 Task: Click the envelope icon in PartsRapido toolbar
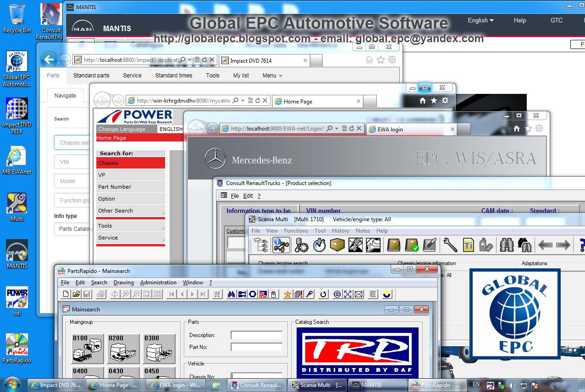359,294
